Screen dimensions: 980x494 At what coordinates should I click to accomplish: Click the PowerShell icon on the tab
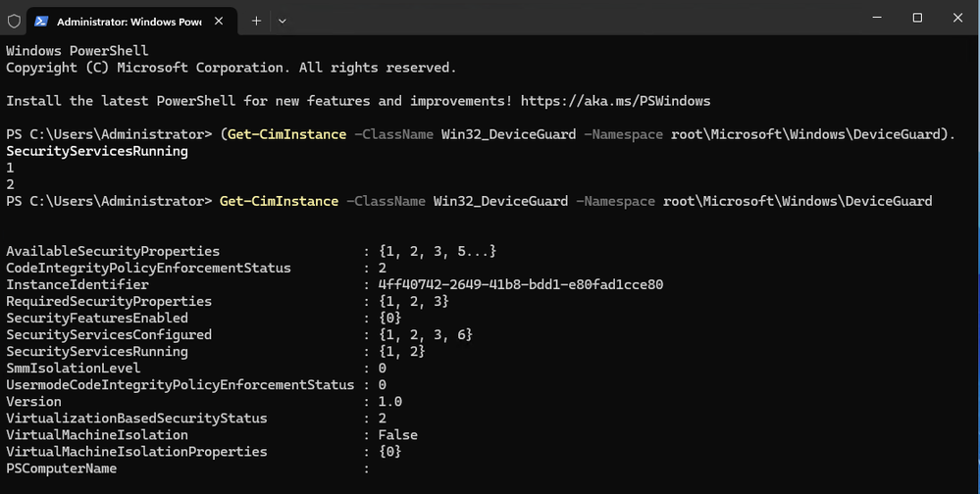(42, 21)
